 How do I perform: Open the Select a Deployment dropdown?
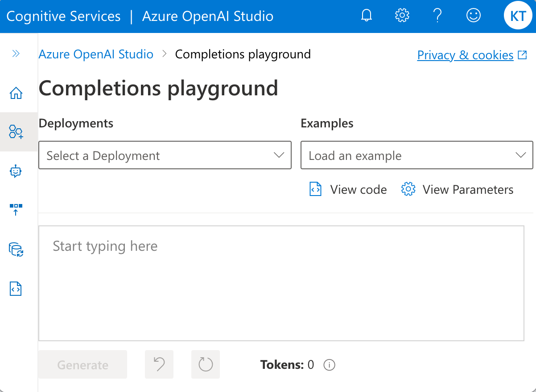pos(165,155)
